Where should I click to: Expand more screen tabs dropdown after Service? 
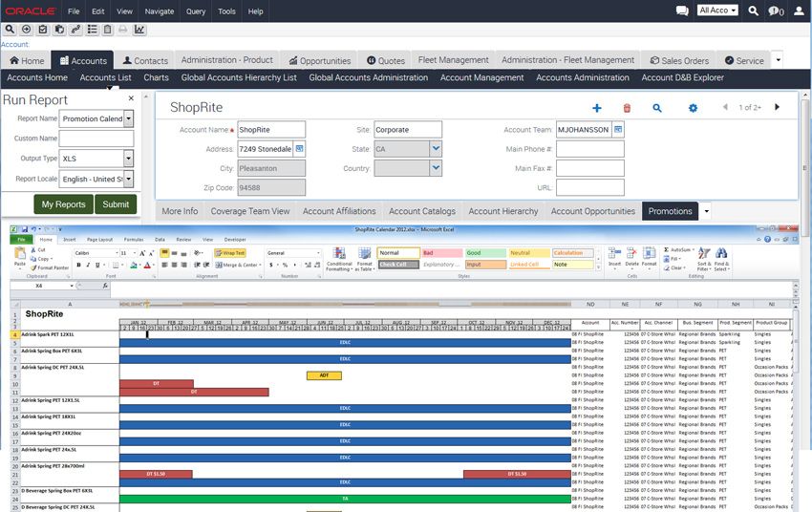(x=778, y=60)
